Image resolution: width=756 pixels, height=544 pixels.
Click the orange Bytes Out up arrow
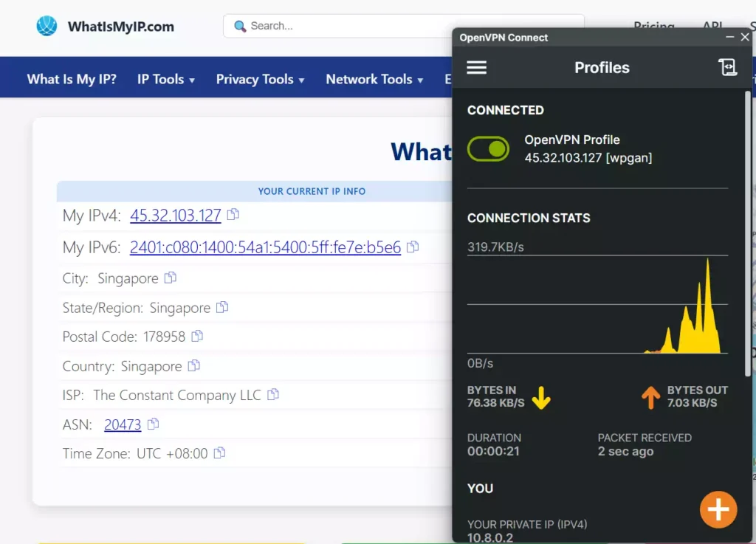(x=651, y=398)
